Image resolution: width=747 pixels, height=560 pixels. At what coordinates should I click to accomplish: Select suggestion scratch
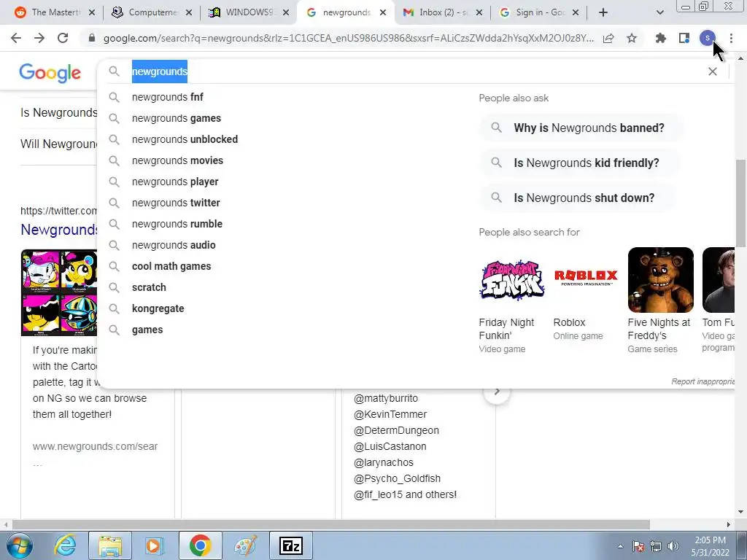click(x=149, y=287)
